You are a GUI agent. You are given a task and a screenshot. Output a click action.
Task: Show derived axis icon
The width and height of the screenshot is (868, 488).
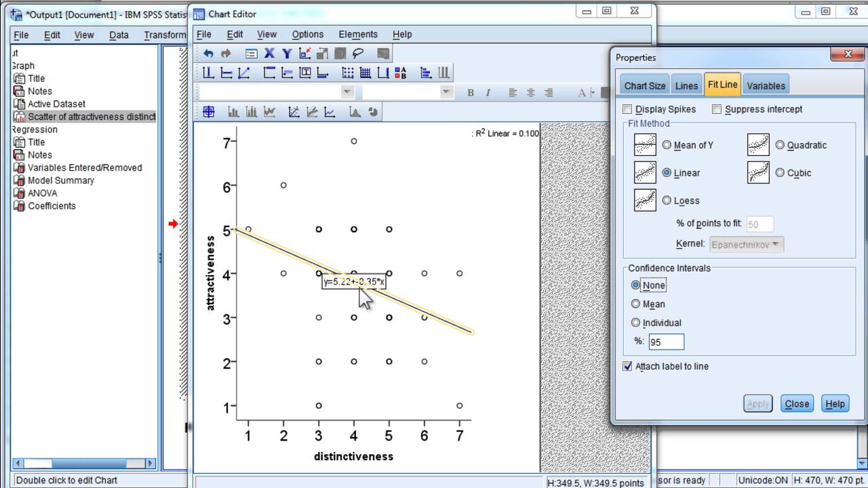[382, 73]
